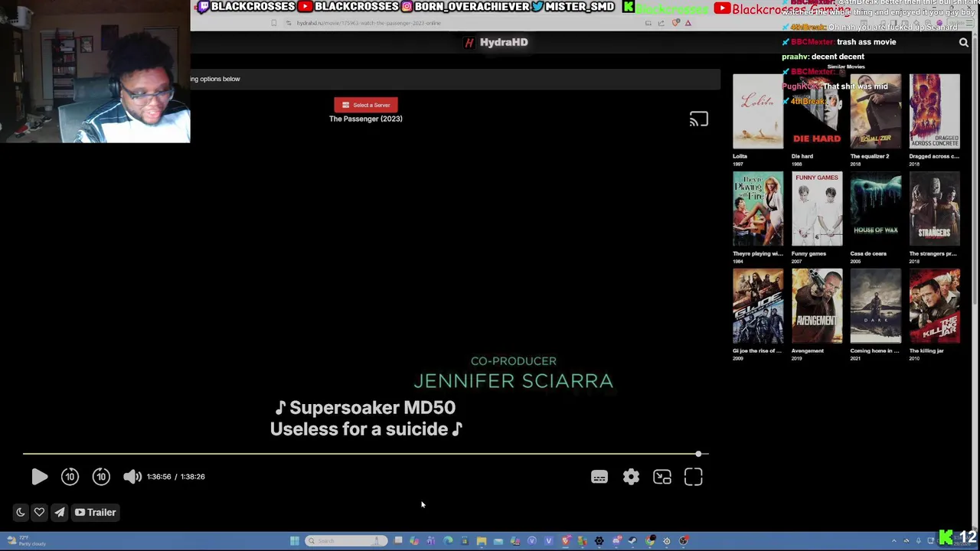Viewport: 980px width, 551px height.
Task: Open the Steam taskbar icon
Action: click(632, 541)
